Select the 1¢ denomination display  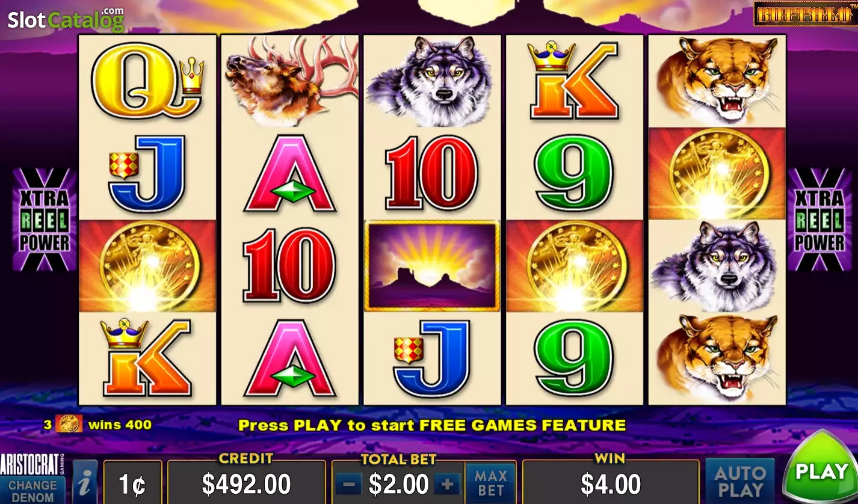pos(132,484)
